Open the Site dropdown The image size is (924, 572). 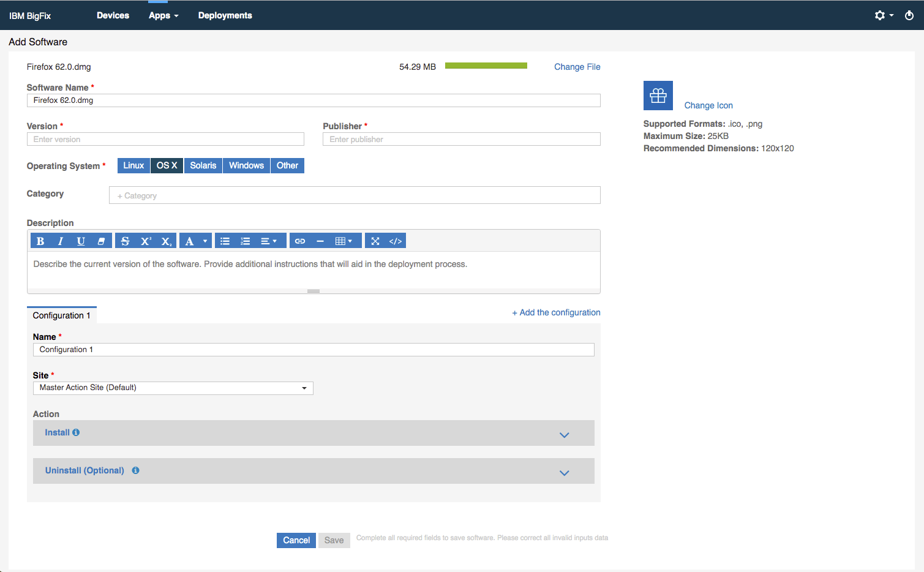173,388
